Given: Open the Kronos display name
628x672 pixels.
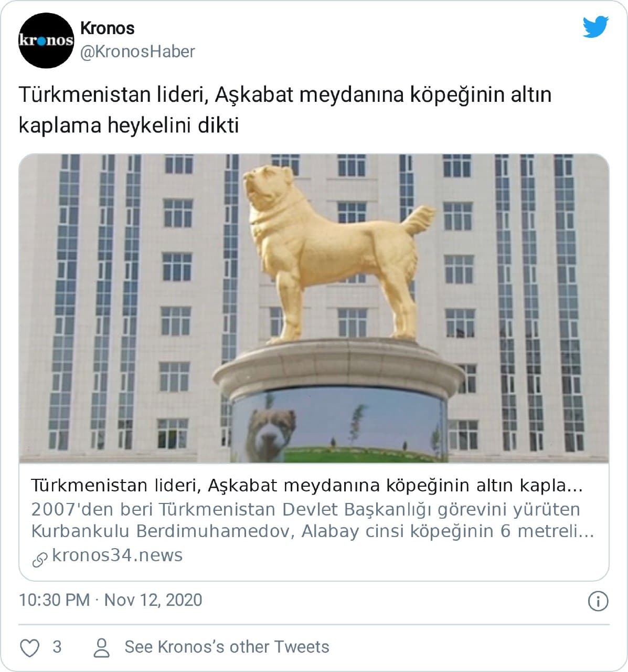Looking at the screenshot, I should pyautogui.click(x=107, y=28).
